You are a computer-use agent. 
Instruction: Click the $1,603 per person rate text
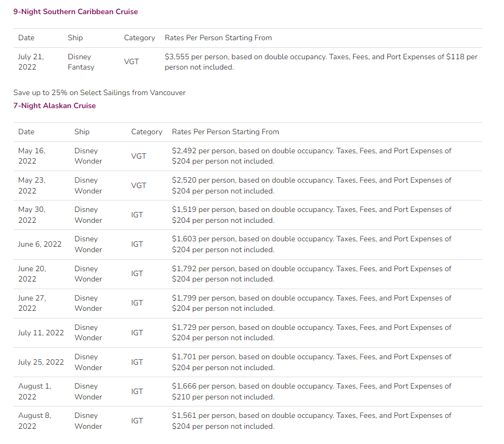(x=311, y=244)
